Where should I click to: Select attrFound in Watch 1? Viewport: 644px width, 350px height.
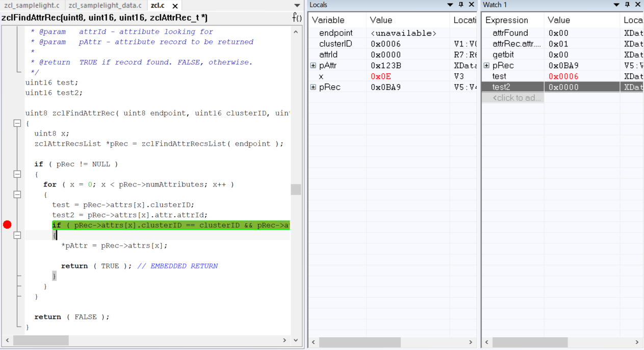click(510, 33)
